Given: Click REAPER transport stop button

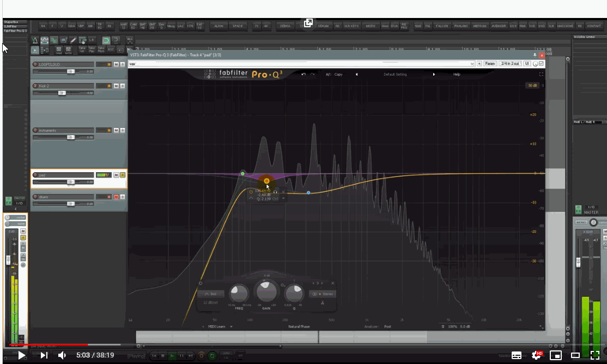Looking at the screenshot, I should click(x=163, y=355).
